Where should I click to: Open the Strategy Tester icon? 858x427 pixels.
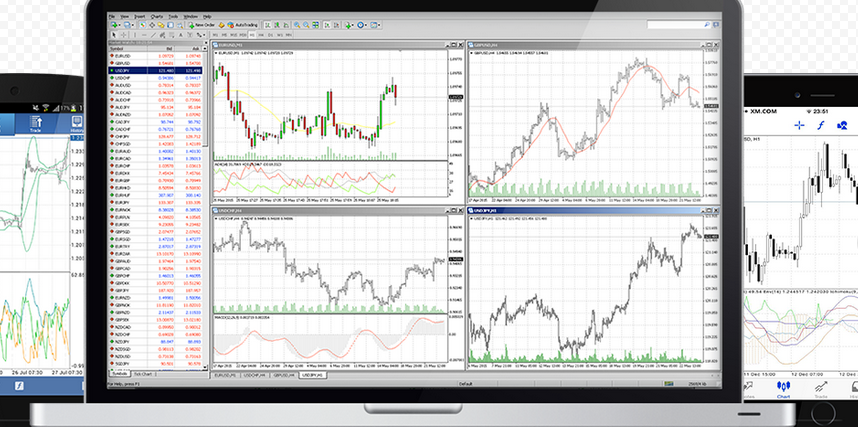tap(180, 25)
